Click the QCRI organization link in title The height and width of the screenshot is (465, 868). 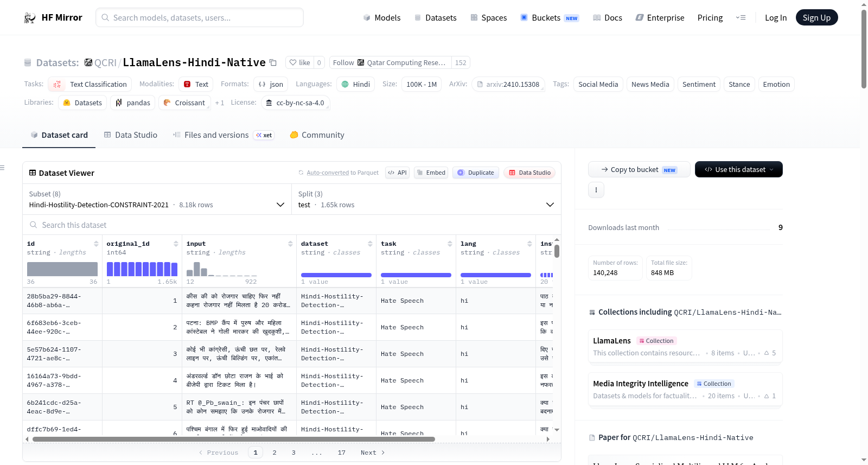[x=105, y=63]
